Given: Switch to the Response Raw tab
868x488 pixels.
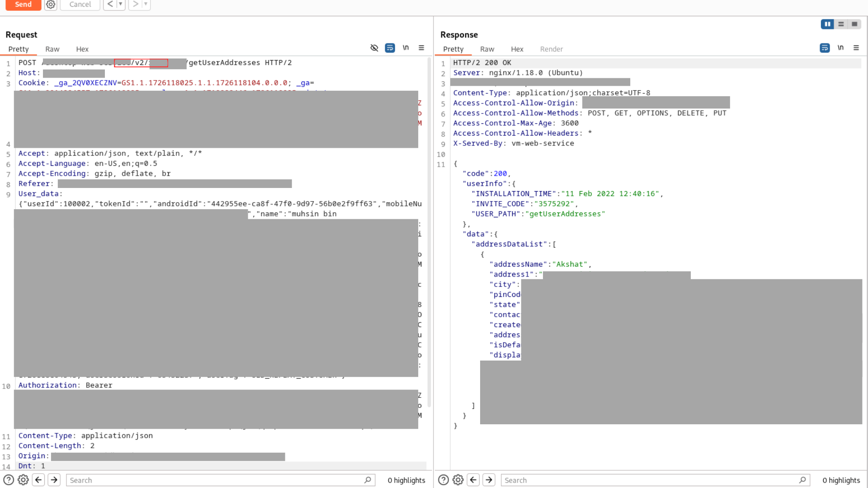Looking at the screenshot, I should 487,49.
